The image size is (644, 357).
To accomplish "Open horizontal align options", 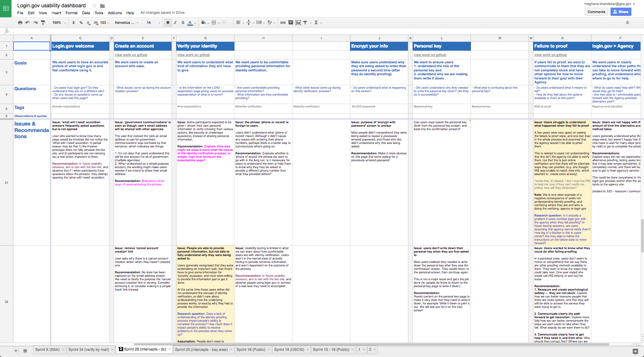I will point(239,23).
